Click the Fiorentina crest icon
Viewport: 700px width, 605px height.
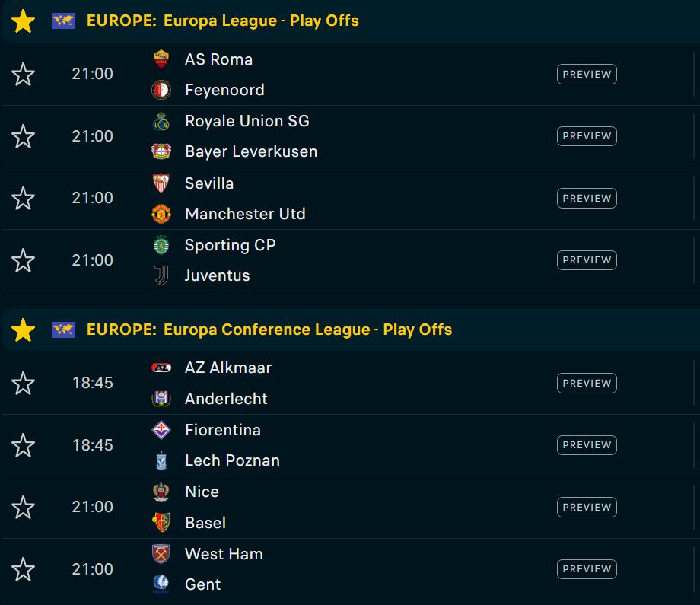(x=161, y=430)
